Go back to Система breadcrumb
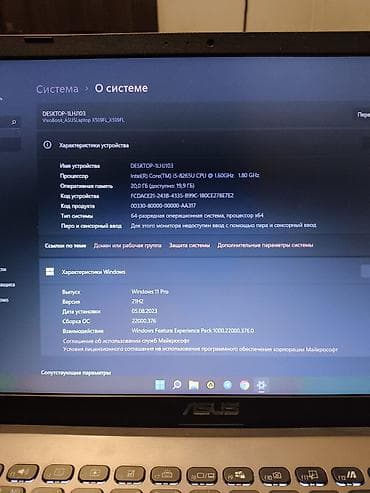Screen dimensions: 370x493 pos(57,89)
